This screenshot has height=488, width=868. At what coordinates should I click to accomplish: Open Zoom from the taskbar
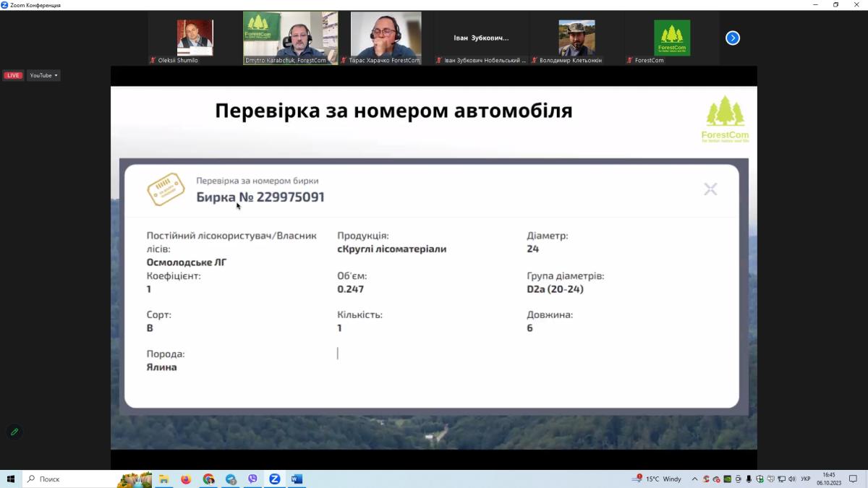click(275, 479)
